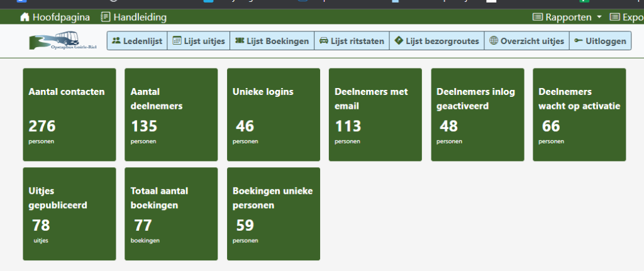This screenshot has height=271, width=644.
Task: Click the Rapporten report icon
Action: coord(538,17)
